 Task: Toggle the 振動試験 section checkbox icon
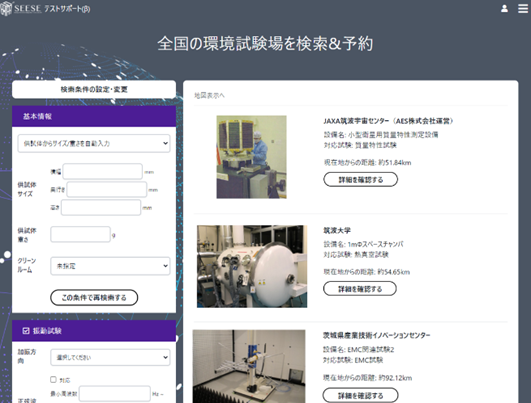click(x=26, y=331)
